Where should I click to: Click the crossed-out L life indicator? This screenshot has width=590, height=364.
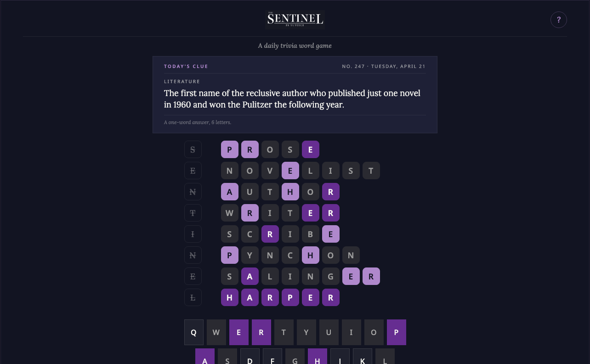193,297
